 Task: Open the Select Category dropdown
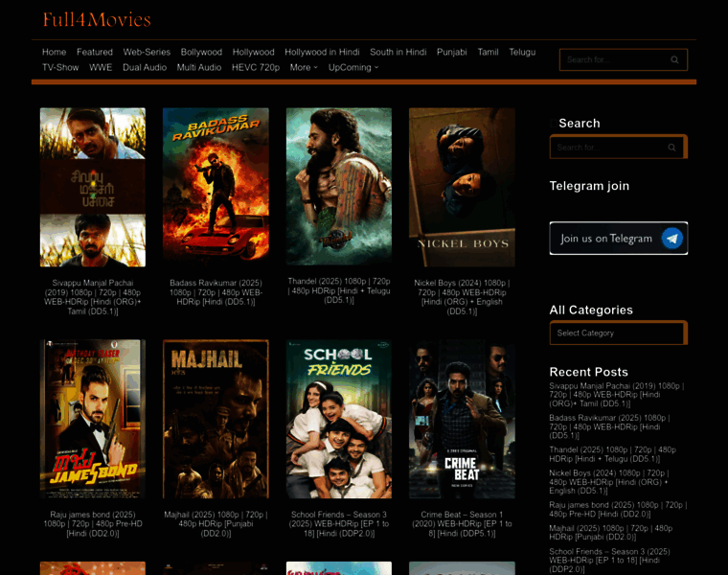(617, 333)
